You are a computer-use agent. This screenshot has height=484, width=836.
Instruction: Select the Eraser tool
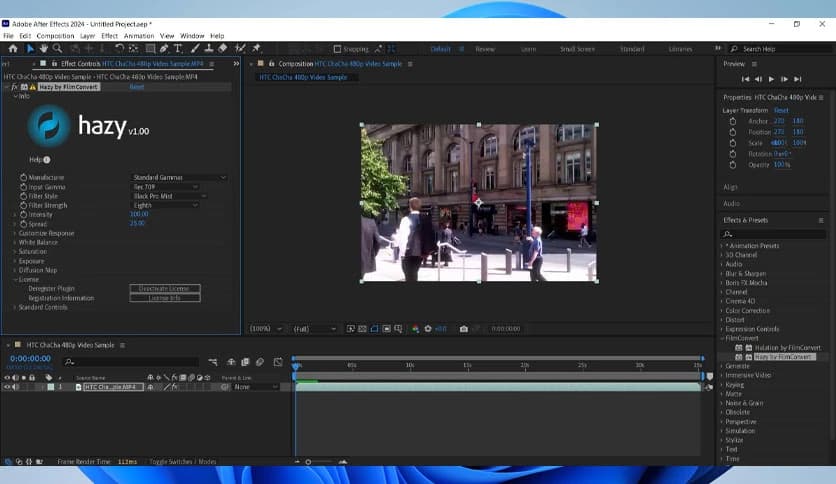pos(222,49)
